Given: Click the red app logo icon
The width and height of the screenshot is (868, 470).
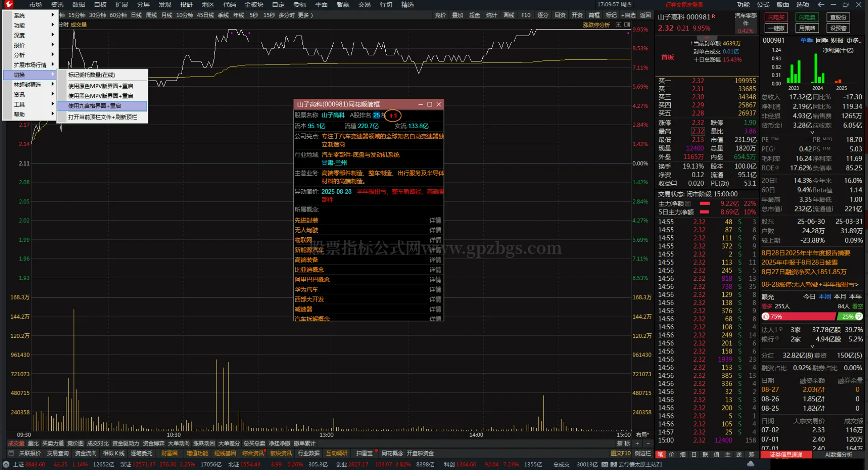Looking at the screenshot, I should pos(9,4).
